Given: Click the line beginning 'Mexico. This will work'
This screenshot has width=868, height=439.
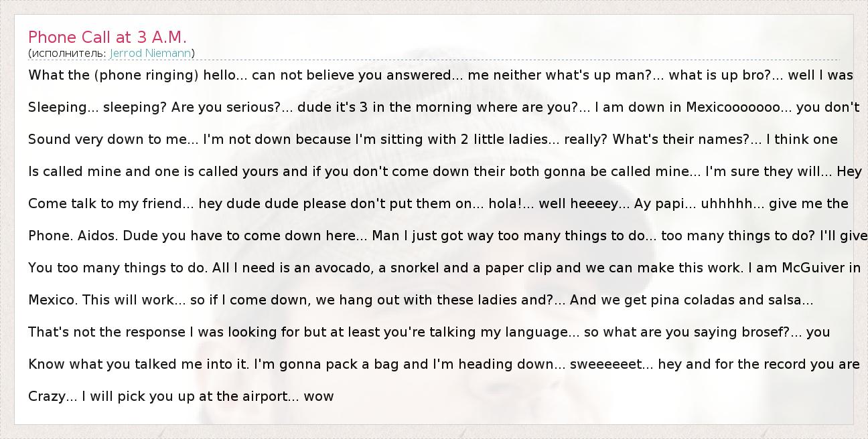Looking at the screenshot, I should [x=421, y=300].
